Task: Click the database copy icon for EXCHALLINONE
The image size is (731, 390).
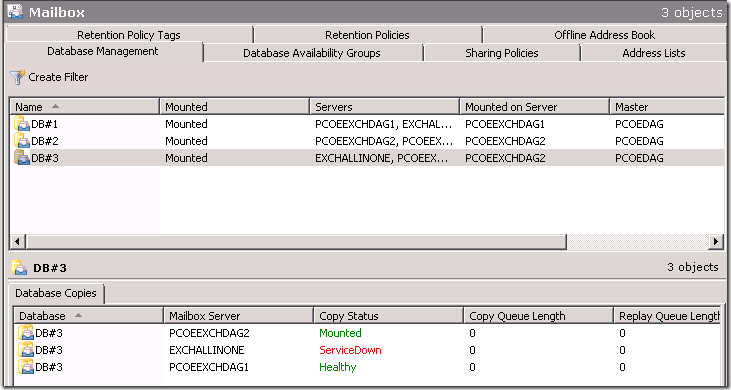Action: (26, 350)
